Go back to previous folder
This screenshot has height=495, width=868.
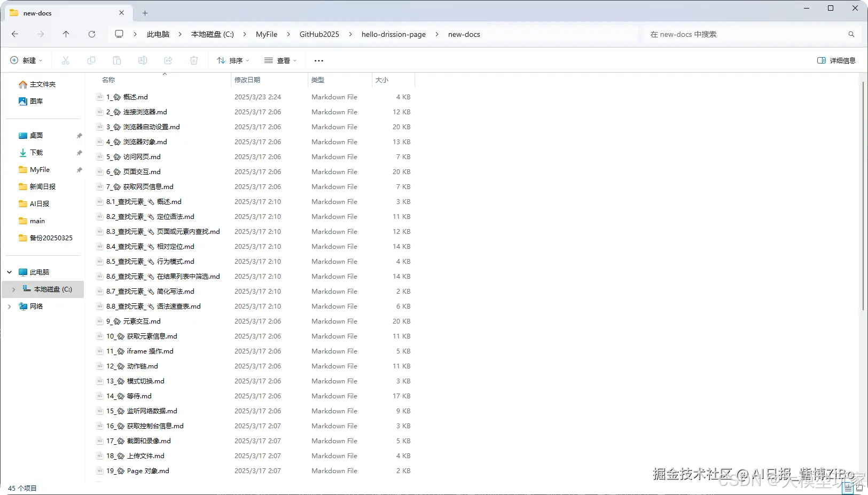(x=15, y=34)
